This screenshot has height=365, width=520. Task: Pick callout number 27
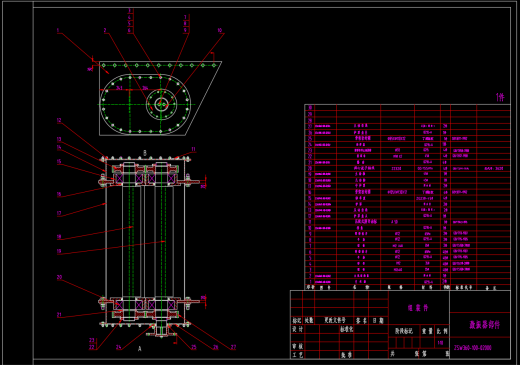coord(233,347)
